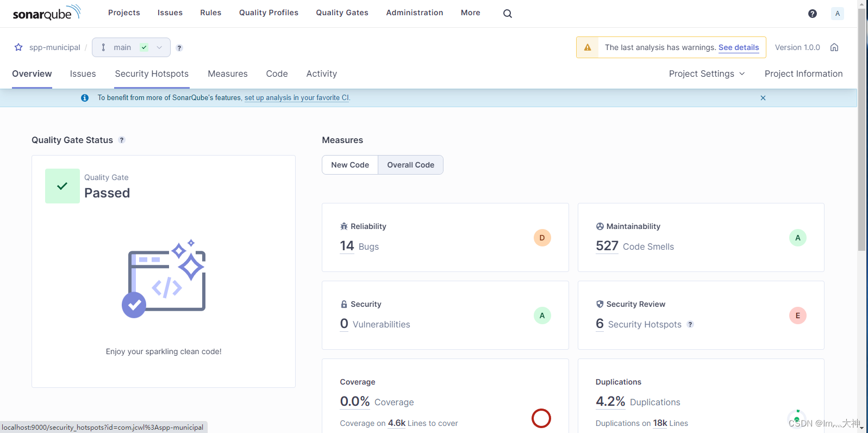Screen dimensions: 868x433
Task: Click the Security Review rating E badge
Action: pos(797,316)
